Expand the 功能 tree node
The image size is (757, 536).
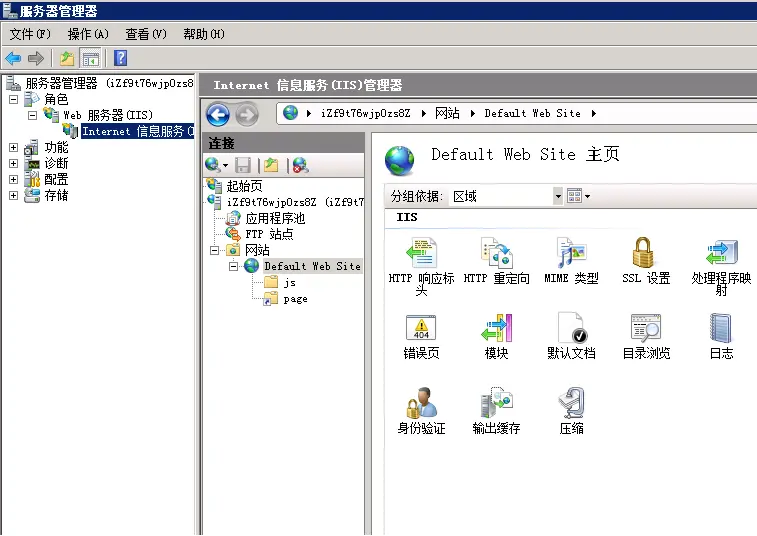14,147
